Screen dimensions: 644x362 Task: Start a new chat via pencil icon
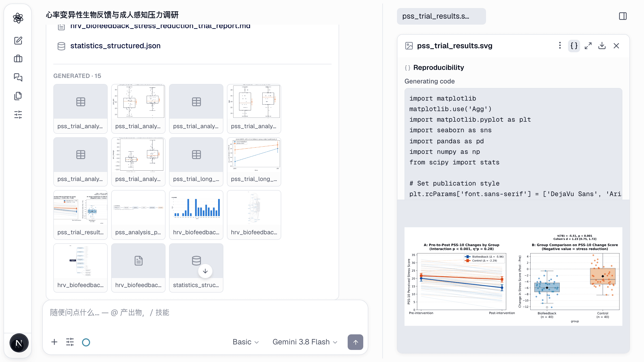[x=18, y=40]
